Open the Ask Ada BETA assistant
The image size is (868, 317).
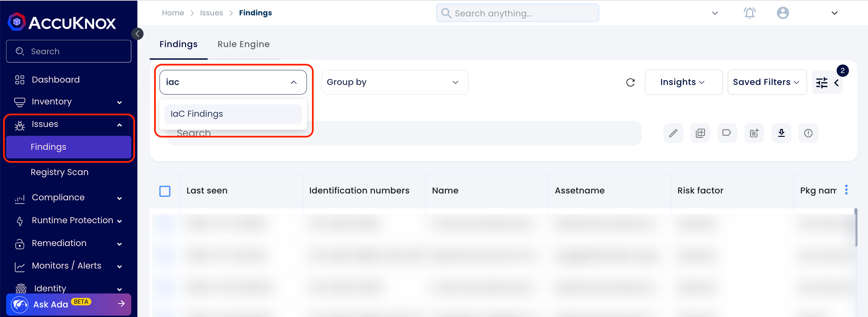point(69,304)
